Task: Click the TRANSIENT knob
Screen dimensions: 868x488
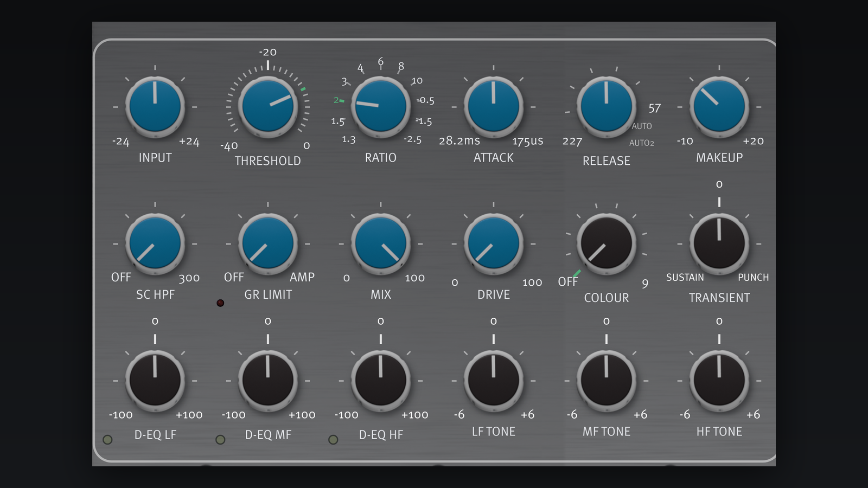Action: tap(719, 243)
